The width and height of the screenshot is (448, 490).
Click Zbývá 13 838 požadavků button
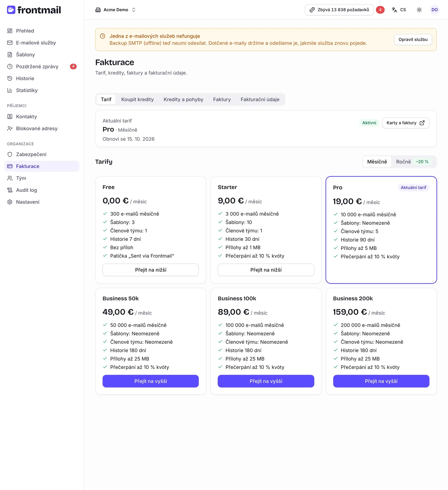[339, 10]
